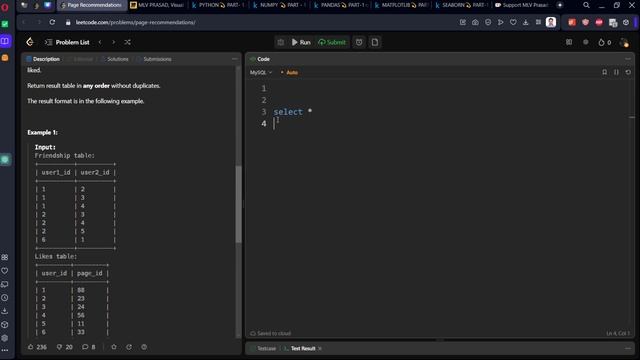Switch to PYTHON PART-1 browser tab
The image size is (640, 360).
pos(218,5)
